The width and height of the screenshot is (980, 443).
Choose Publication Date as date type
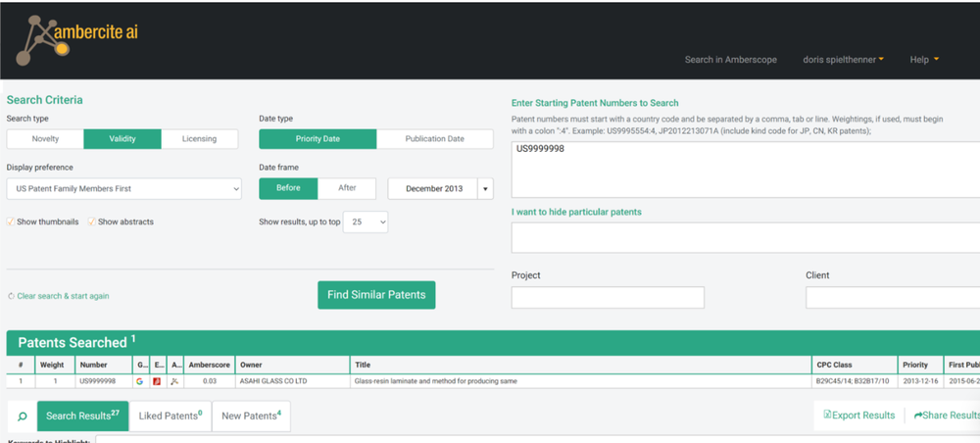click(x=434, y=139)
